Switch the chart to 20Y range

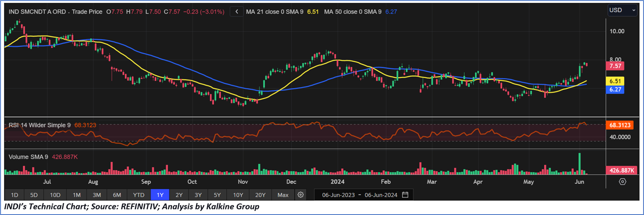pos(260,195)
